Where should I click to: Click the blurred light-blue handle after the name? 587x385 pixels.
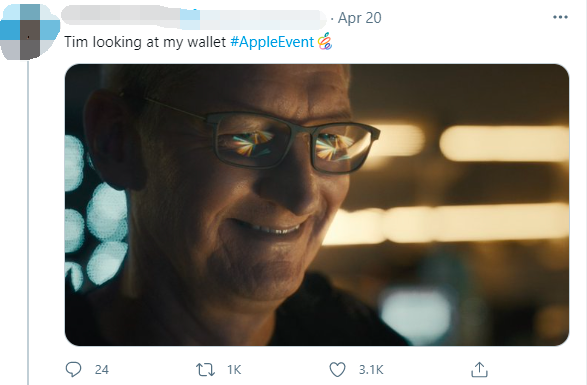point(253,20)
